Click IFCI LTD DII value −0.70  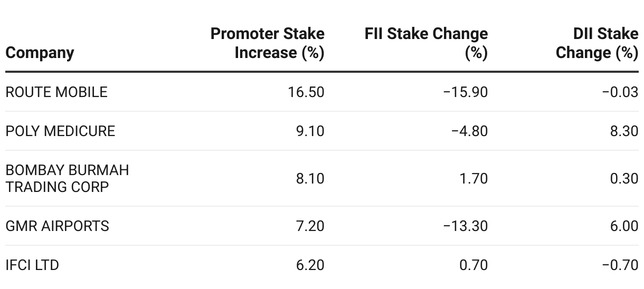coord(620,265)
